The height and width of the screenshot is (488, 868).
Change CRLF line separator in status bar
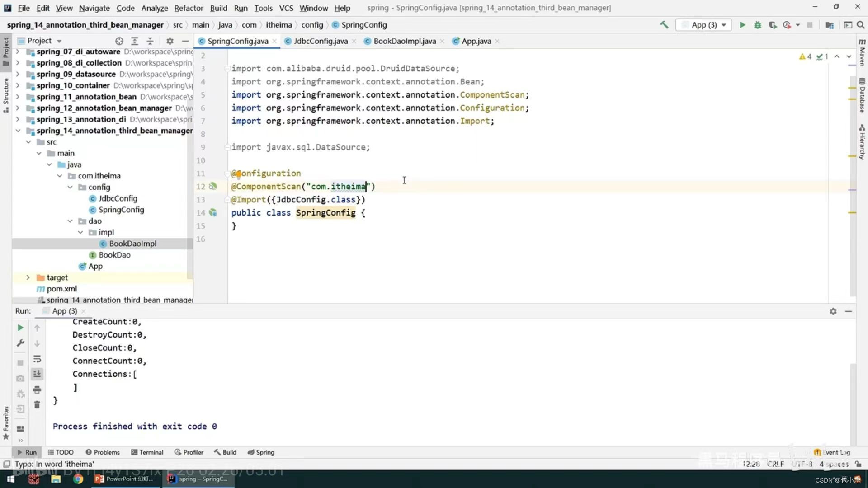(775, 464)
